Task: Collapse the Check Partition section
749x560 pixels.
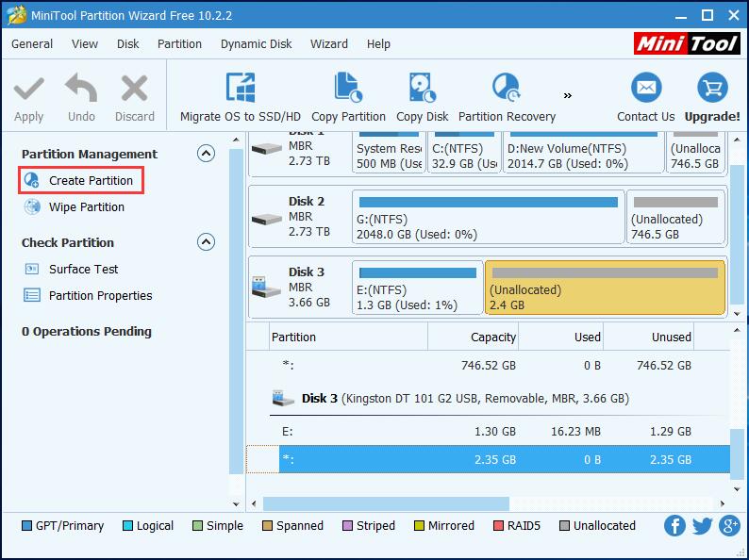Action: (206, 242)
